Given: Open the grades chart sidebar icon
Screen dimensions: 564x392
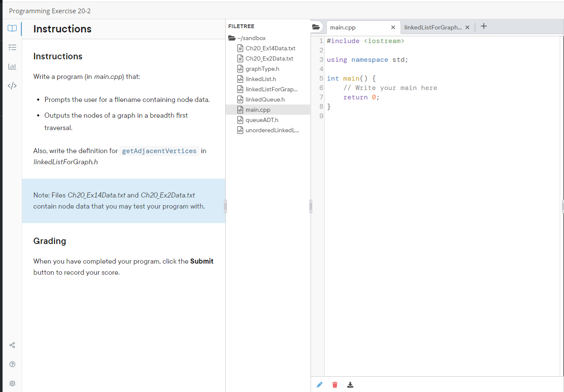Looking at the screenshot, I should click(12, 66).
